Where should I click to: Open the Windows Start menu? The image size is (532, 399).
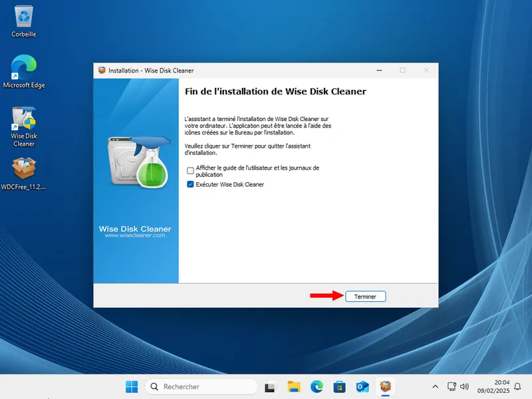point(132,386)
